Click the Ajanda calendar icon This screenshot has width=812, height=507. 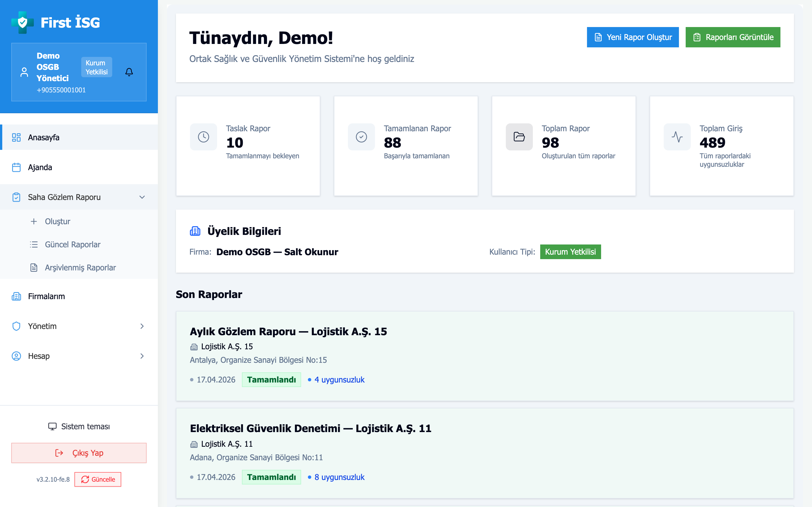coord(16,167)
